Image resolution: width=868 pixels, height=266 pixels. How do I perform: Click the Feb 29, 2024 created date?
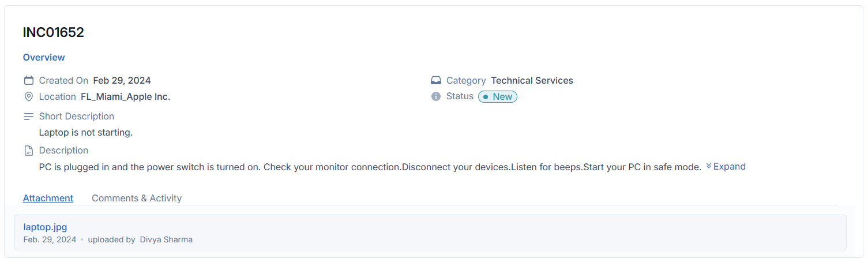[x=122, y=80]
